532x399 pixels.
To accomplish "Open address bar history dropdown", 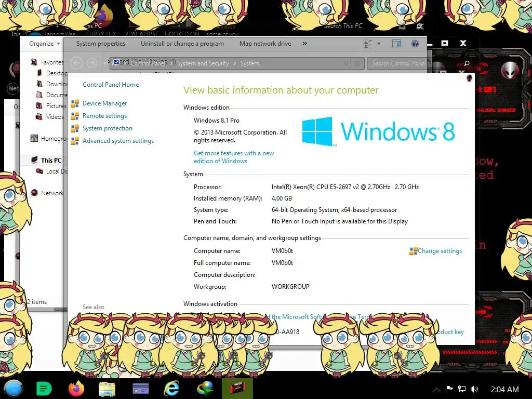I will (345, 63).
